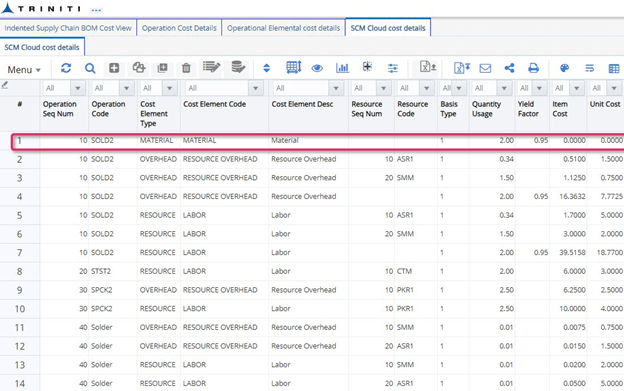This screenshot has width=624, height=391.
Task: Switch to Indented Supply Chain BOM Cost View tab
Action: pyautogui.click(x=68, y=28)
